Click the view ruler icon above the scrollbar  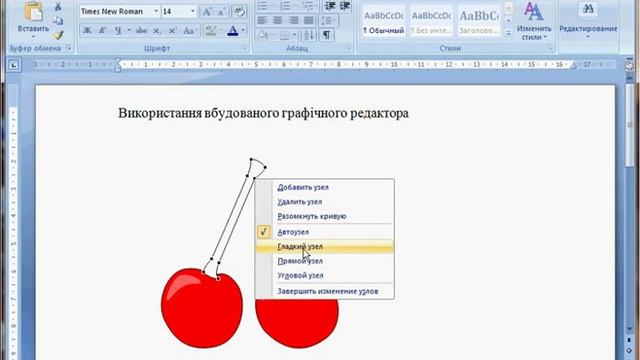coord(629,65)
